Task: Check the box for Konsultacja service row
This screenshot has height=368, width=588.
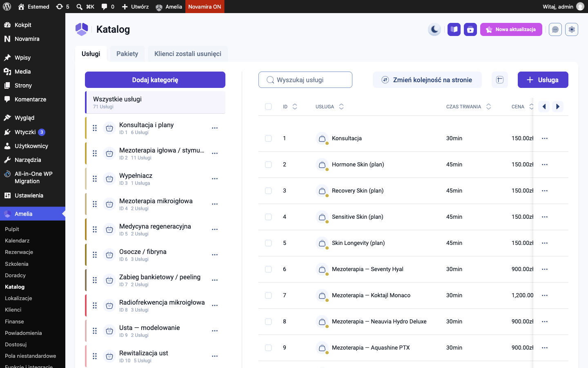Action: (x=268, y=139)
